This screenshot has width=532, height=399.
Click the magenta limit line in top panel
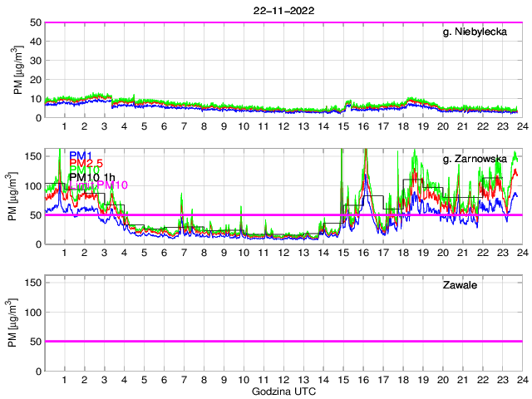click(x=283, y=22)
